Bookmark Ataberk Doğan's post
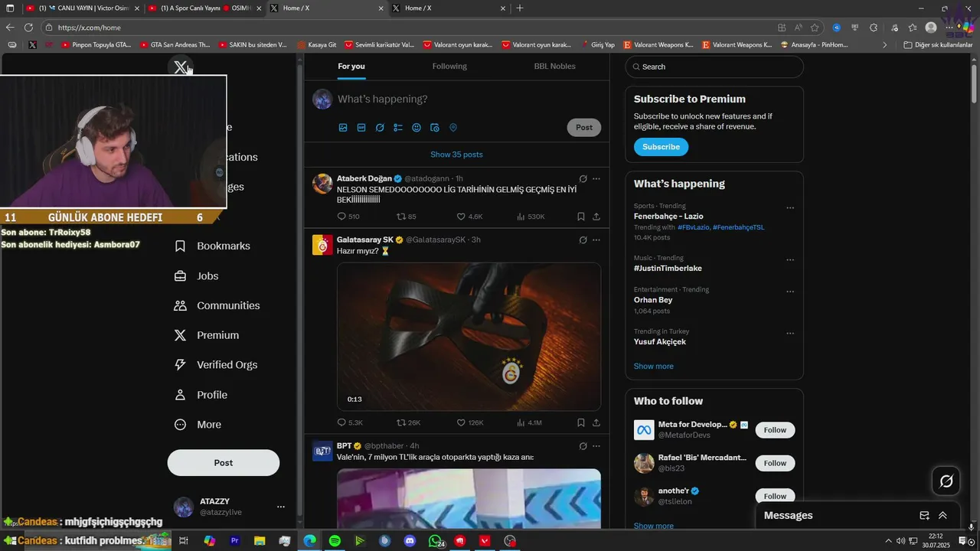 pyautogui.click(x=581, y=217)
